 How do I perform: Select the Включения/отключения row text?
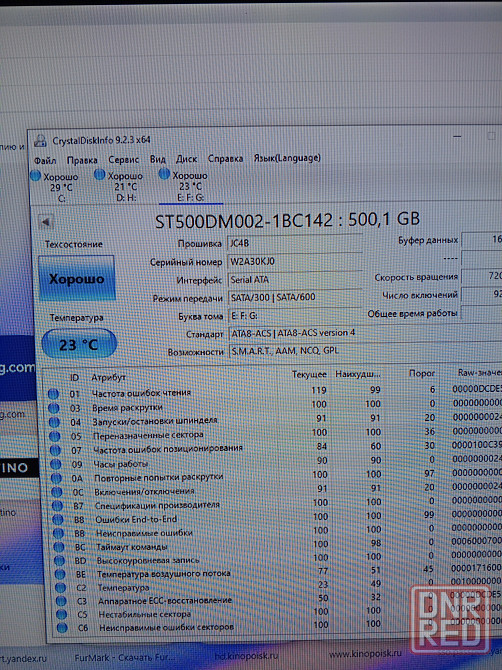coord(144,492)
